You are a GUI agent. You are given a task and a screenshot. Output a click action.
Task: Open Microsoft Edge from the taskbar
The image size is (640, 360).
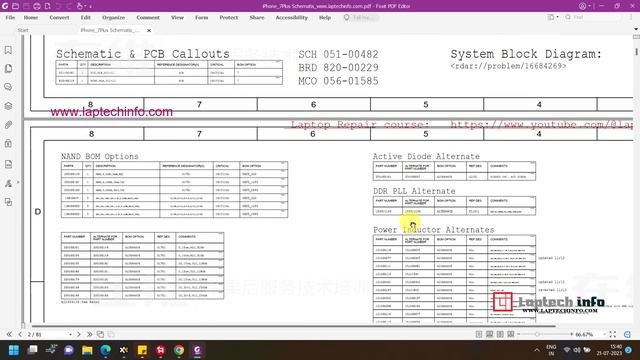(x=105, y=350)
